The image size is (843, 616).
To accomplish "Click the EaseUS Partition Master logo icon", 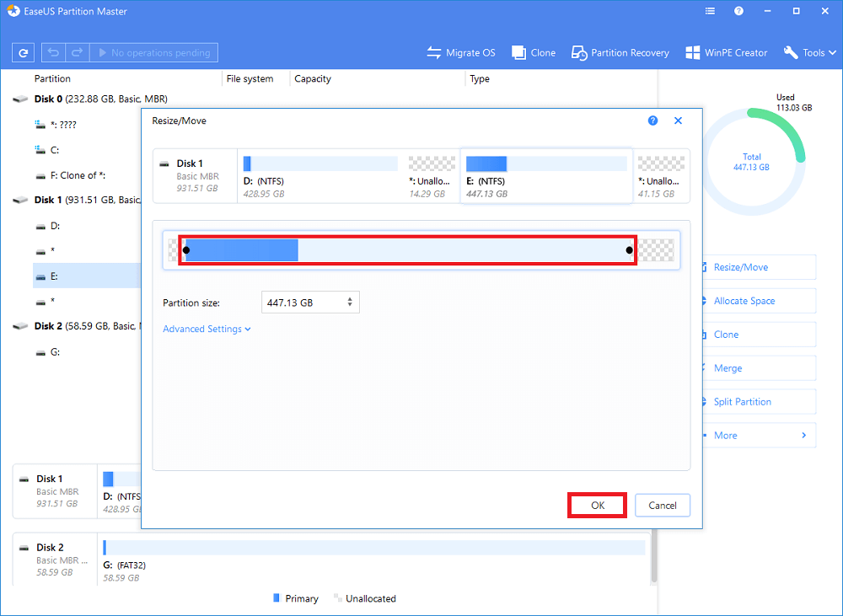I will point(13,11).
